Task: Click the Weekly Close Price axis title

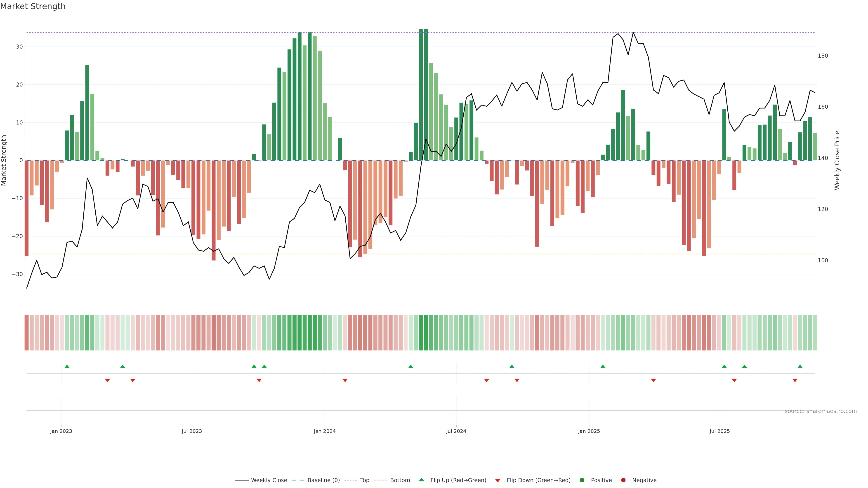Action: [837, 160]
